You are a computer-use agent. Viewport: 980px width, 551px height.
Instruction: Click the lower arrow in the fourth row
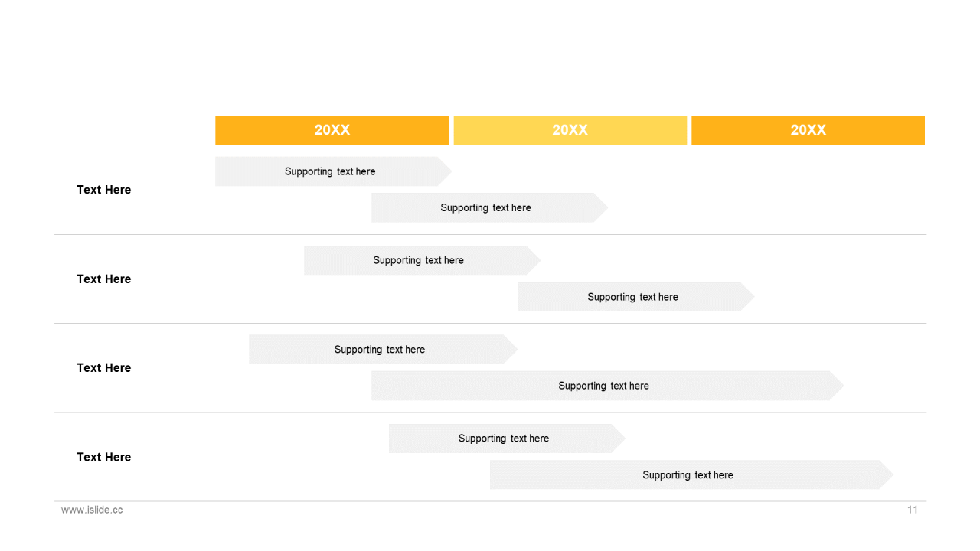click(688, 475)
